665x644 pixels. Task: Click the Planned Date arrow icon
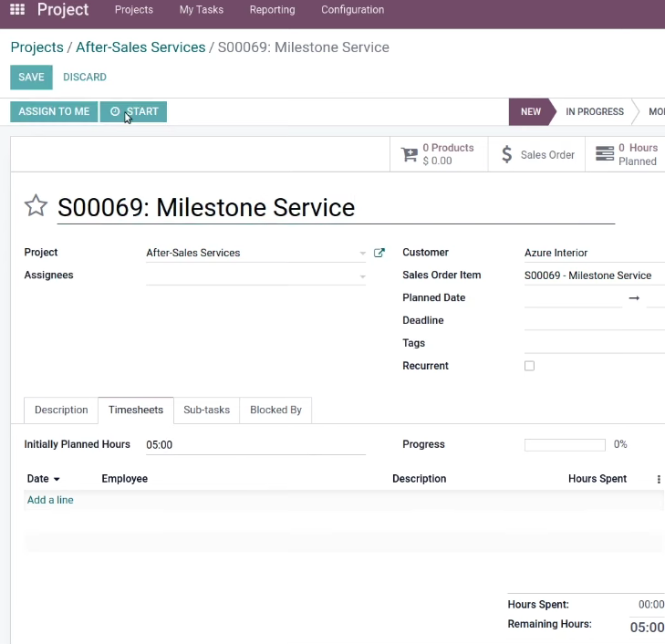point(634,298)
